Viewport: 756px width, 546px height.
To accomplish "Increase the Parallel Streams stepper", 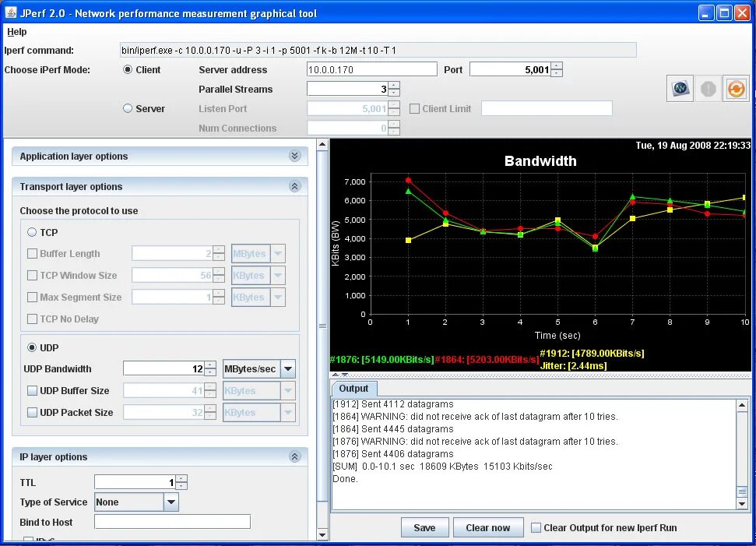I will click(395, 86).
